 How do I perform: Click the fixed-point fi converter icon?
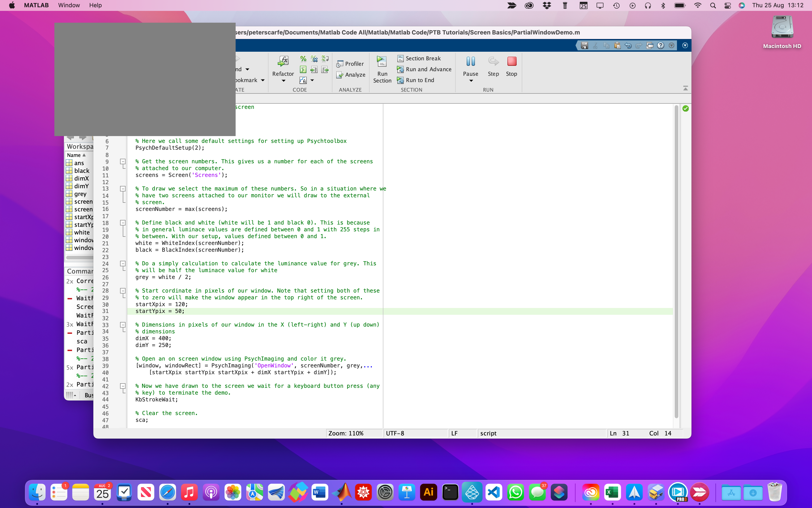point(303,80)
